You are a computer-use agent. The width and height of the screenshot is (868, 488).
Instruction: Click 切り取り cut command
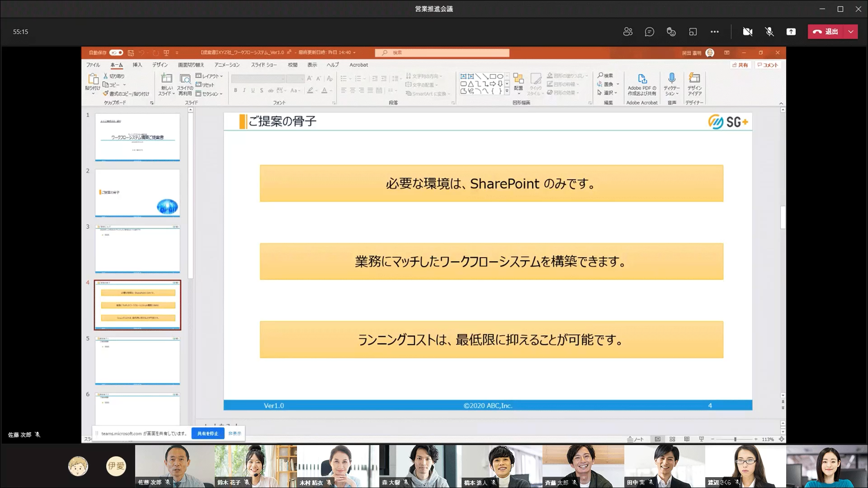[114, 76]
